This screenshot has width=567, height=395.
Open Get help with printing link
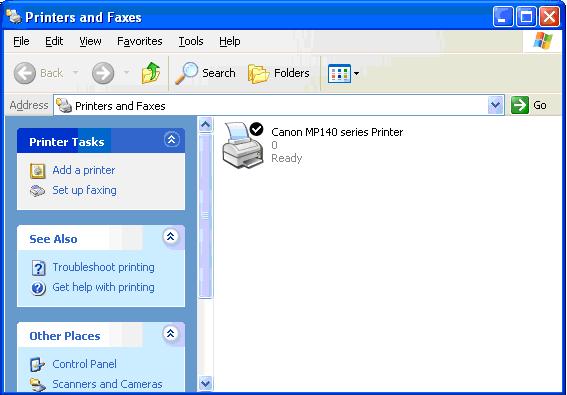click(x=103, y=287)
